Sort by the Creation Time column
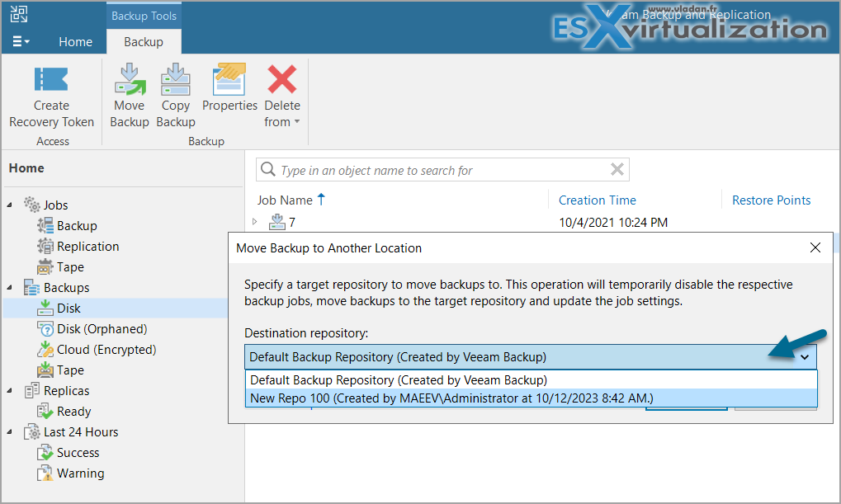The width and height of the screenshot is (841, 504). point(597,200)
